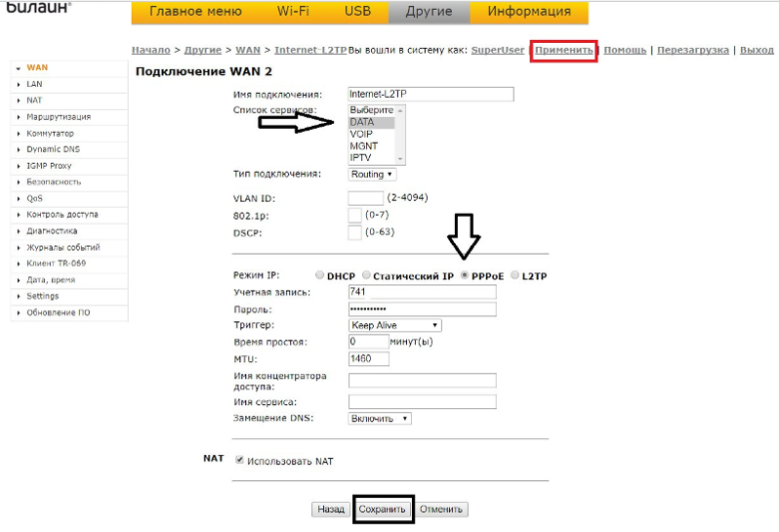Screen dimensions: 779x532
Task: Choose the L2TP radio option
Action: pyautogui.click(x=514, y=276)
